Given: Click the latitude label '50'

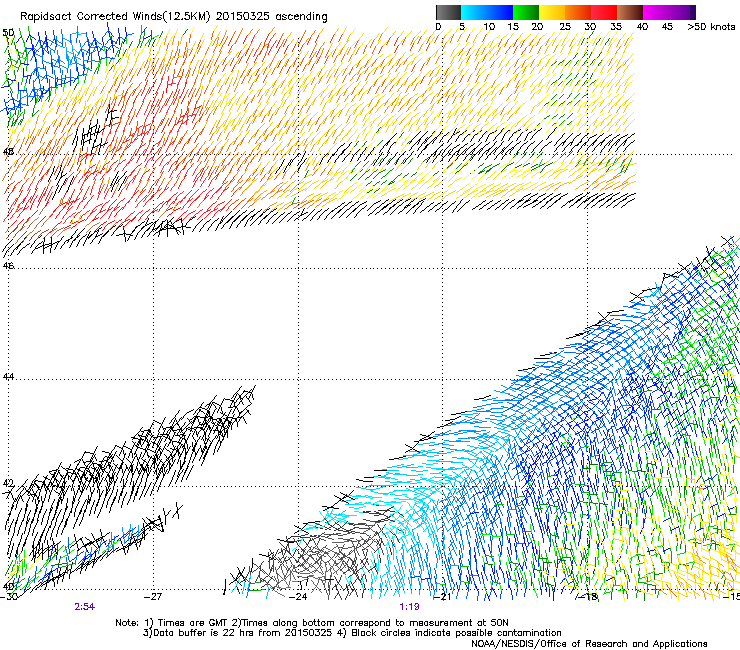Looking at the screenshot, I should point(8,33).
